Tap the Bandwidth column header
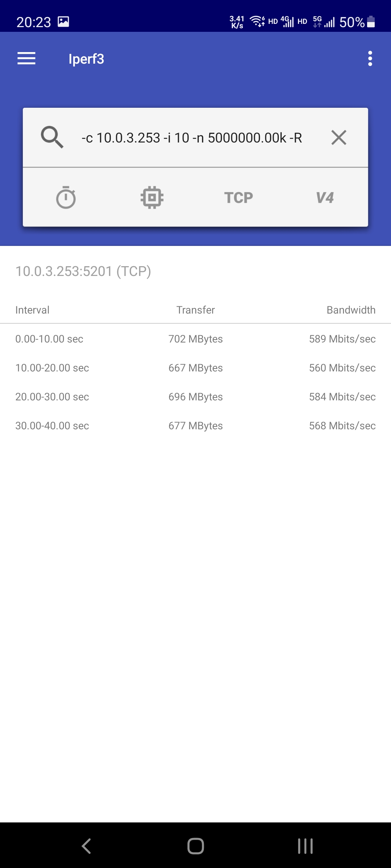Image resolution: width=391 pixels, height=868 pixels. [x=351, y=310]
